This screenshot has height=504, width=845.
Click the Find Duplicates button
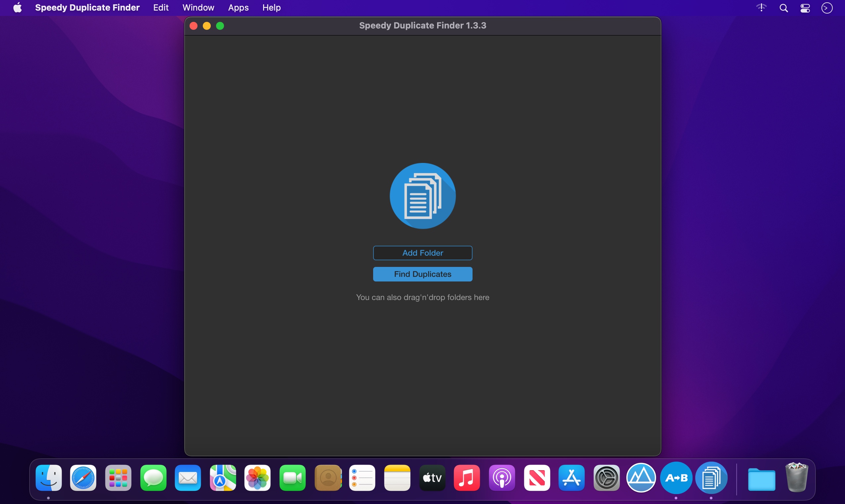coord(422,274)
